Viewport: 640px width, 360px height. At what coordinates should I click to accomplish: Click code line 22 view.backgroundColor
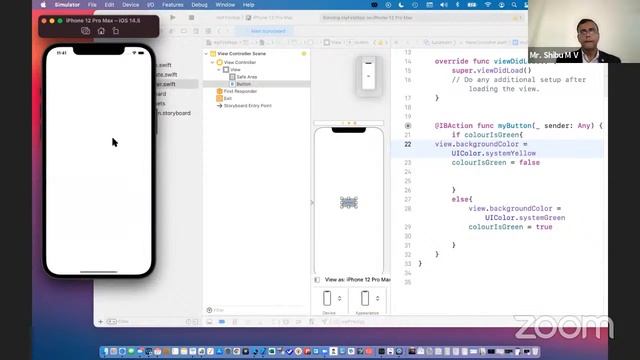481,144
